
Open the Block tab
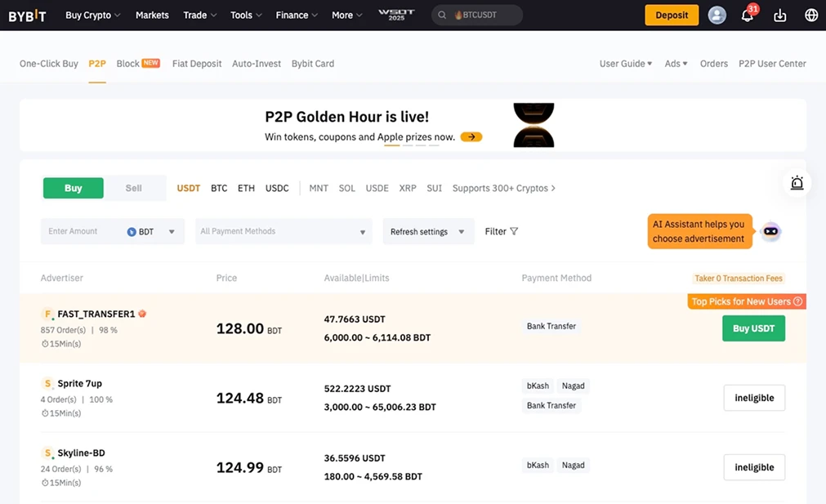click(138, 64)
